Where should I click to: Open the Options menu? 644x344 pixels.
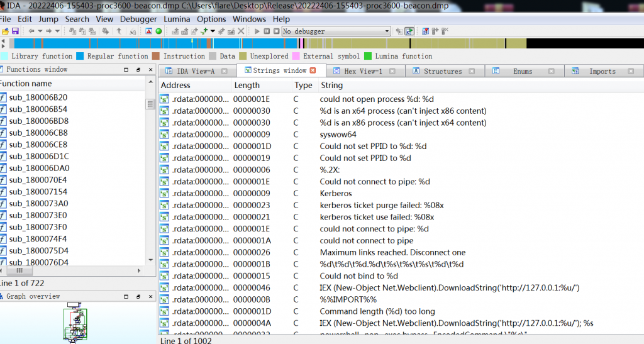pos(211,19)
